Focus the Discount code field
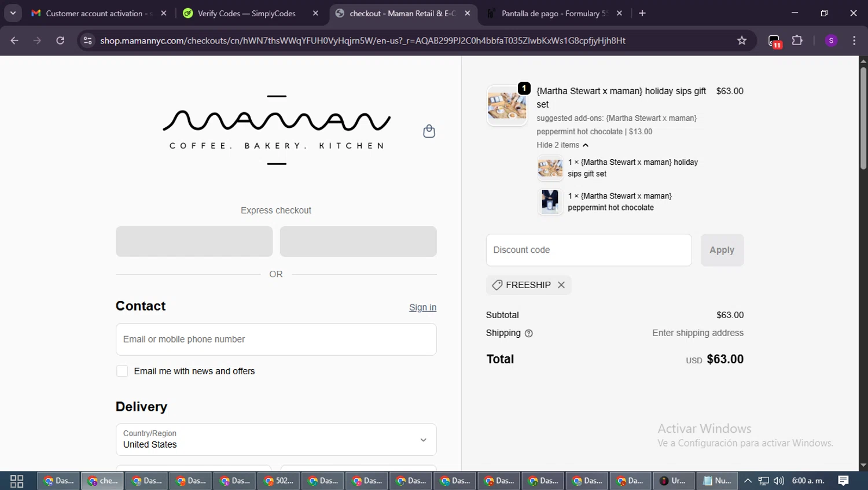This screenshot has width=868, height=490. 589,250
